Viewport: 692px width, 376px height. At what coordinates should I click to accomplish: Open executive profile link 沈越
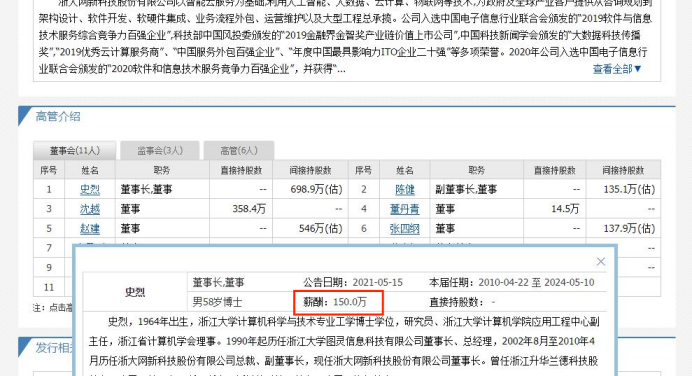[x=90, y=209]
